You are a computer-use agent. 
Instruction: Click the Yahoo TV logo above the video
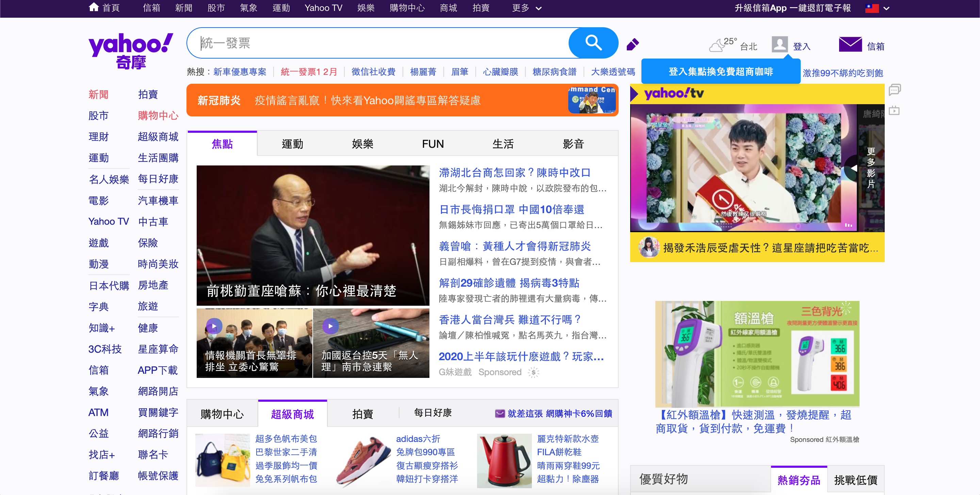click(x=674, y=94)
